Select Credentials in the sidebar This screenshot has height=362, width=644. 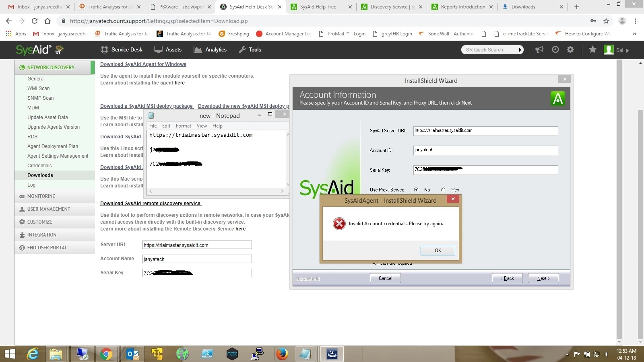(39, 166)
